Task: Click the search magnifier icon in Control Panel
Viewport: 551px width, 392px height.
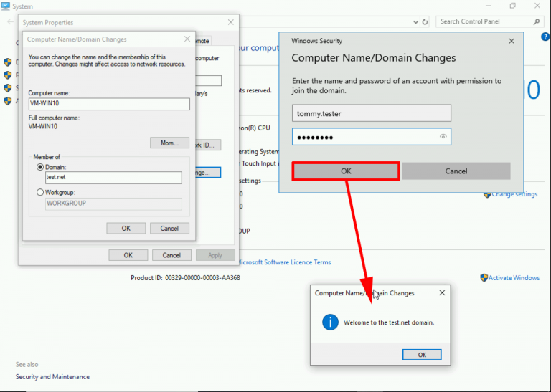Action: (537, 21)
